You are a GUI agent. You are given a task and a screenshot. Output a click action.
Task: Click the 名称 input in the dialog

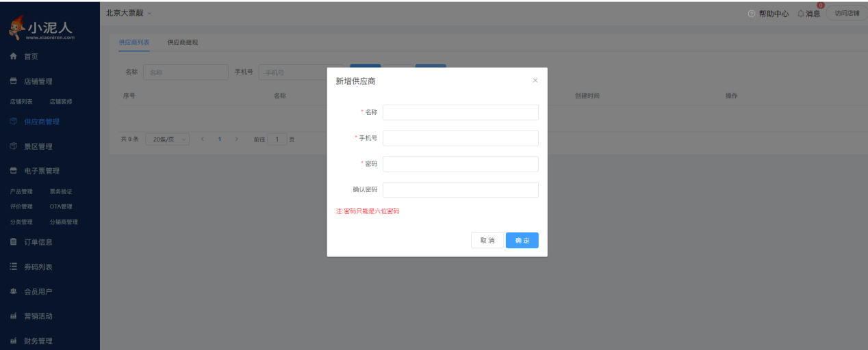tap(460, 112)
